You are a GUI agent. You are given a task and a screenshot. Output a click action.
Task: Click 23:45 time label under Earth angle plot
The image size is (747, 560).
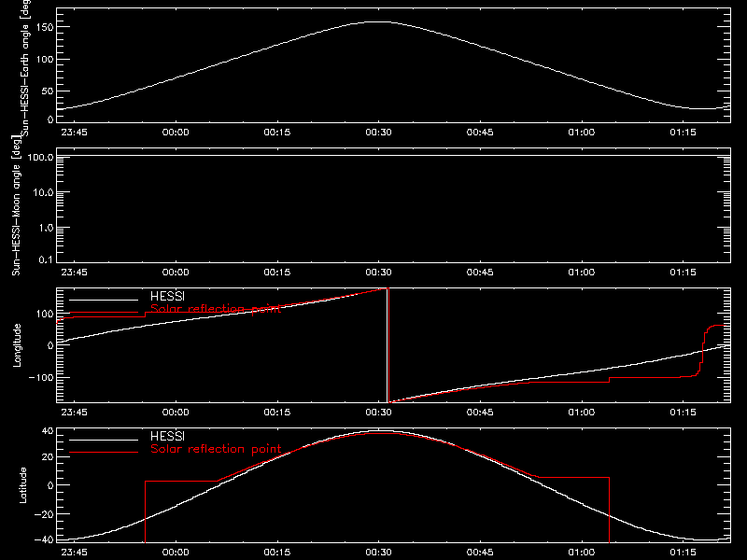(75, 133)
